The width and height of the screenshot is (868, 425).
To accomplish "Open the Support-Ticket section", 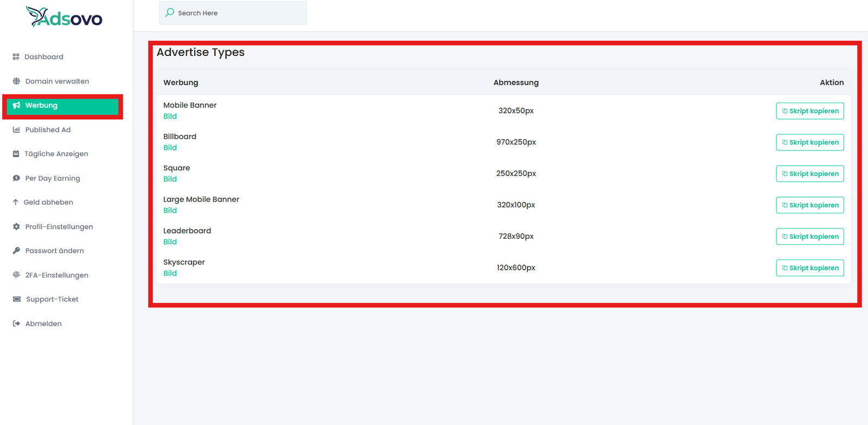I will click(x=52, y=299).
